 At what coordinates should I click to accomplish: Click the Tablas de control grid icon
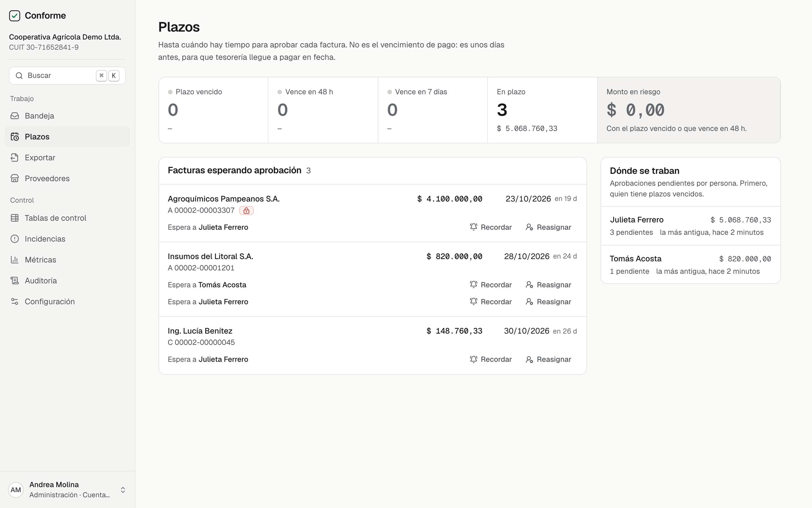click(x=14, y=218)
